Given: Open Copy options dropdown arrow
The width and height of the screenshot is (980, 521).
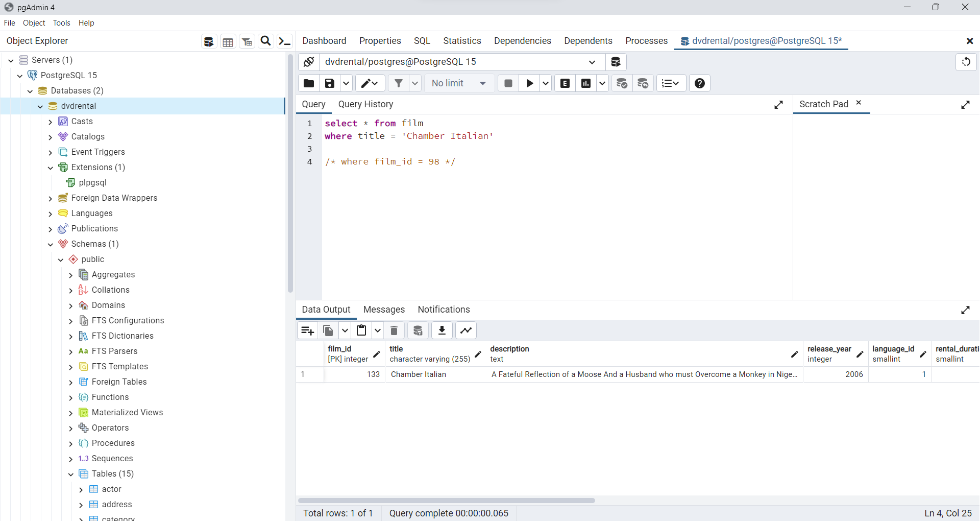Looking at the screenshot, I should pyautogui.click(x=345, y=330).
